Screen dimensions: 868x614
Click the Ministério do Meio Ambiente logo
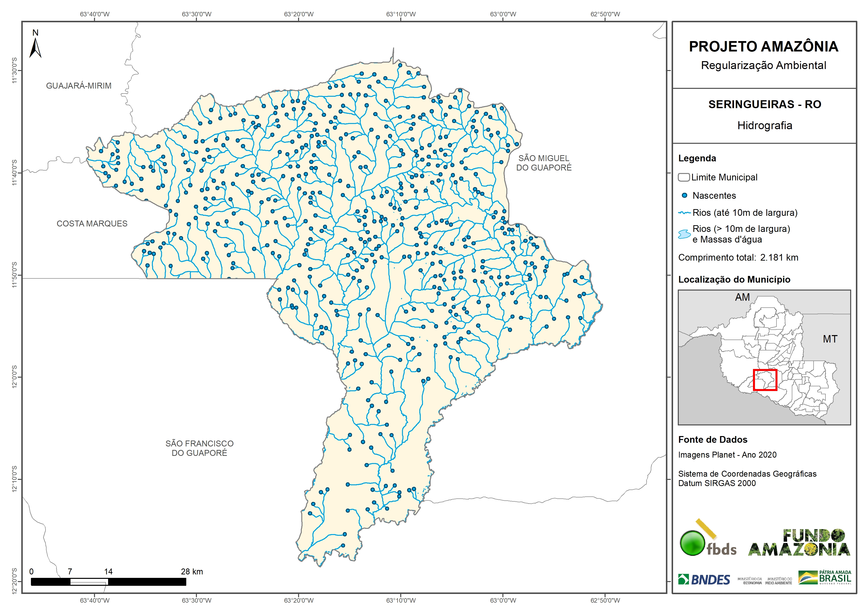click(x=778, y=581)
